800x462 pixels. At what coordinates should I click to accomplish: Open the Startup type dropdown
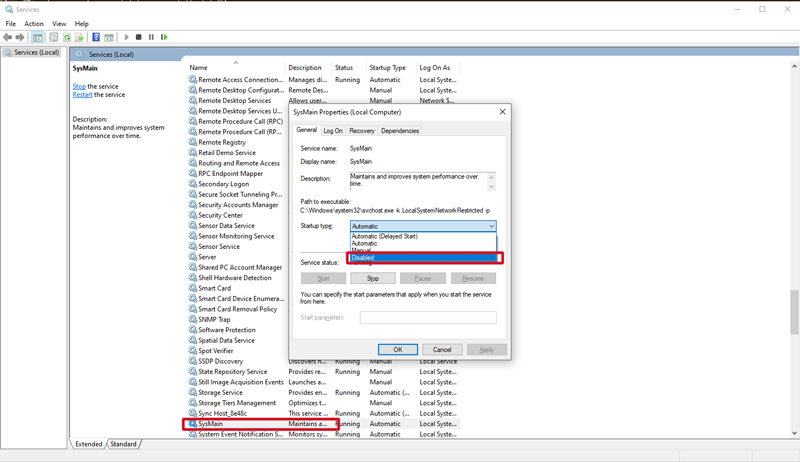(423, 226)
